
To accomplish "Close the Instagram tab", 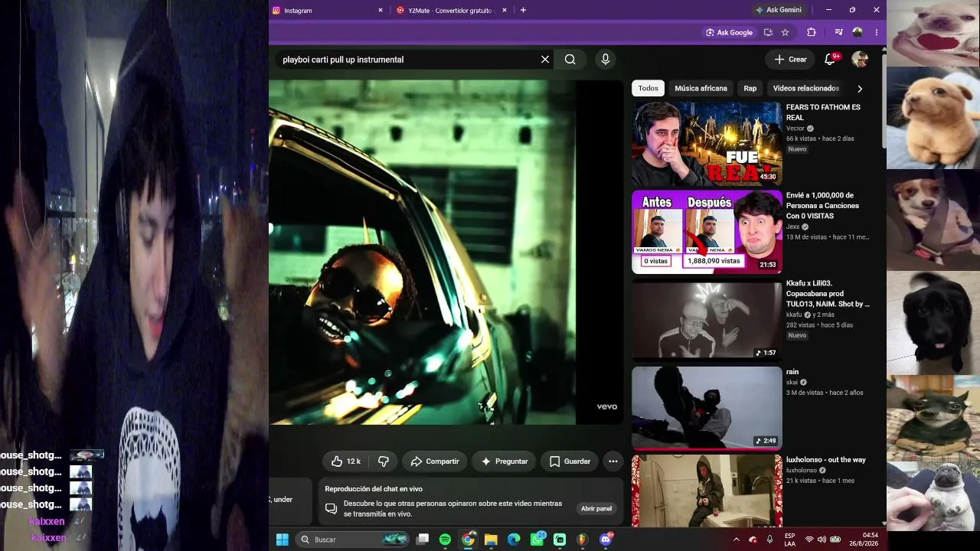I will tap(381, 11).
